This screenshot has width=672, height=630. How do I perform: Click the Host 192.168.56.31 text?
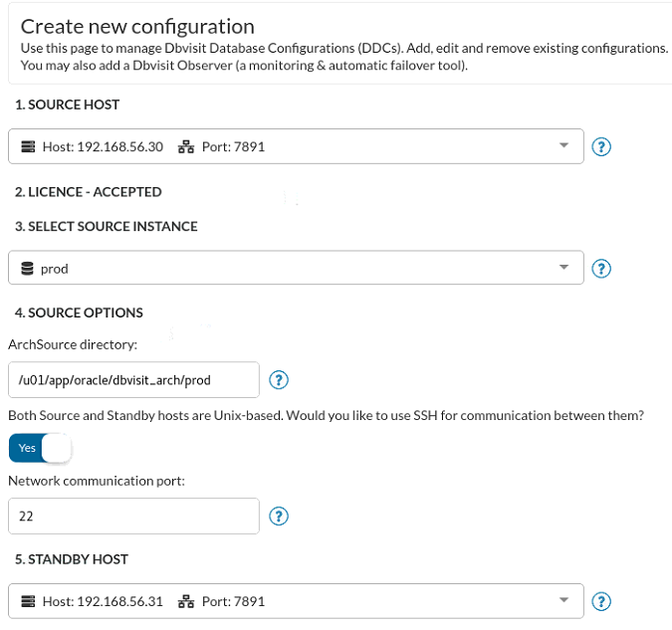[x=103, y=602]
